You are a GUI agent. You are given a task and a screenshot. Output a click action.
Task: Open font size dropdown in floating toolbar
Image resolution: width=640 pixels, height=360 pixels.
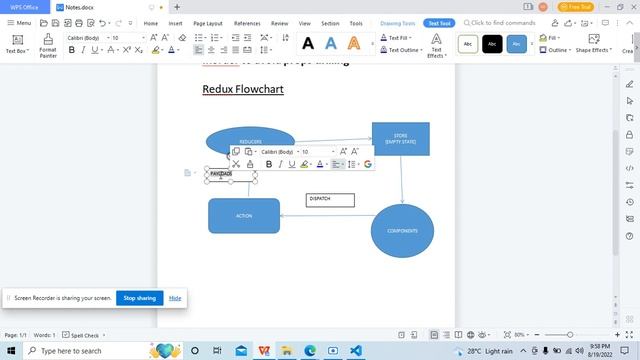click(333, 152)
